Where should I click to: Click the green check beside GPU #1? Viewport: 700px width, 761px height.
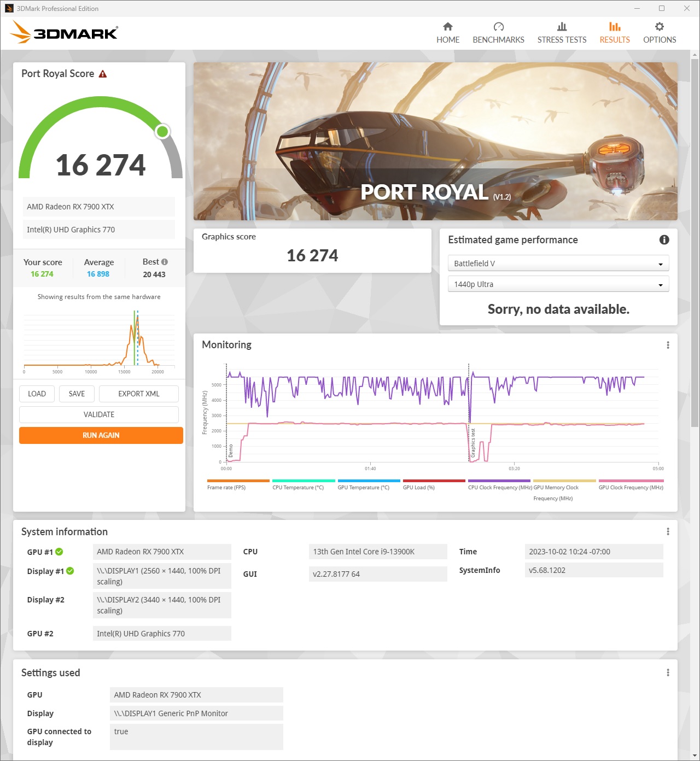tap(59, 552)
